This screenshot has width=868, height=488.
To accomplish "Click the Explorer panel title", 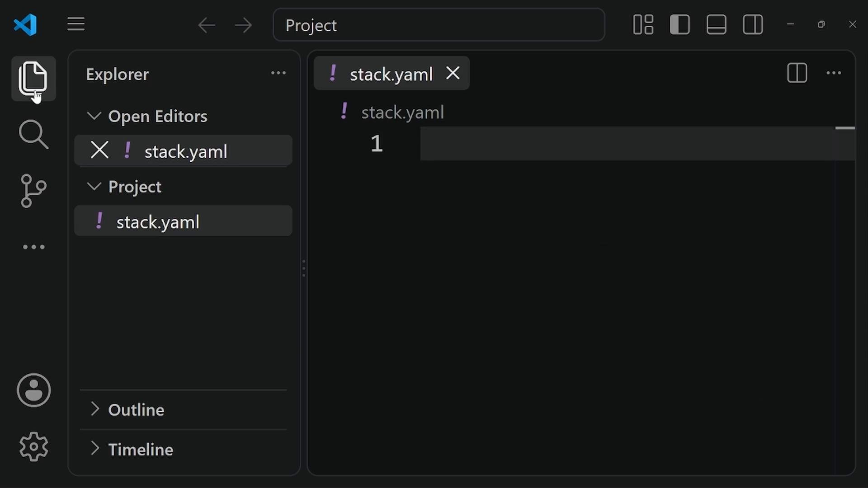I will (x=117, y=74).
